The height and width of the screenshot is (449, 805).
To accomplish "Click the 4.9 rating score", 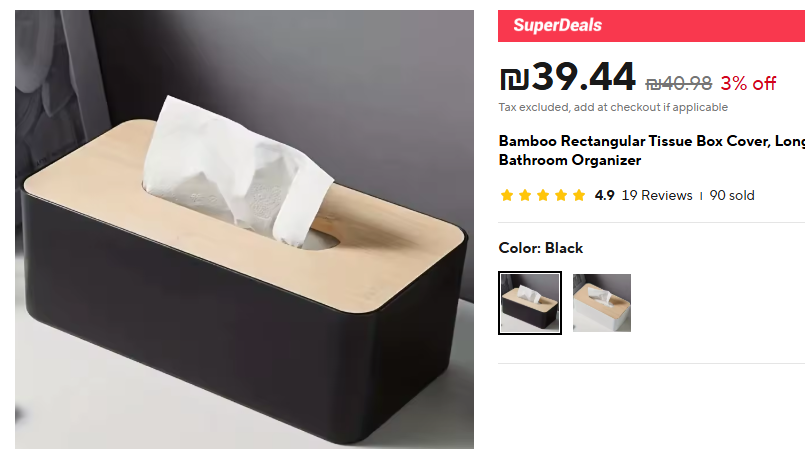I will [x=604, y=196].
